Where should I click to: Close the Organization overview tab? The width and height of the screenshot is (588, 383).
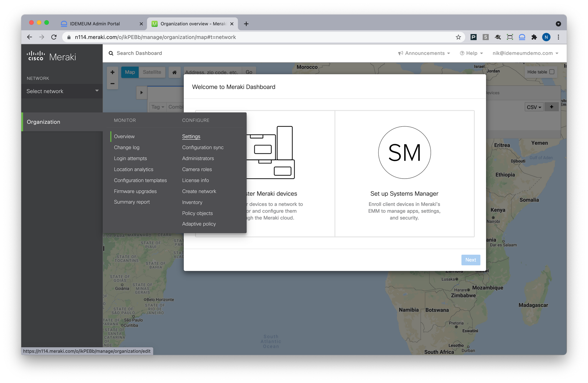[x=232, y=24]
